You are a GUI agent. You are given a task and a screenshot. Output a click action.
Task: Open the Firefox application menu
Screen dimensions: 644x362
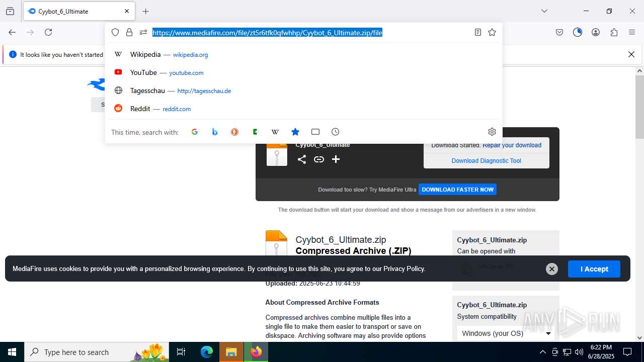click(632, 32)
